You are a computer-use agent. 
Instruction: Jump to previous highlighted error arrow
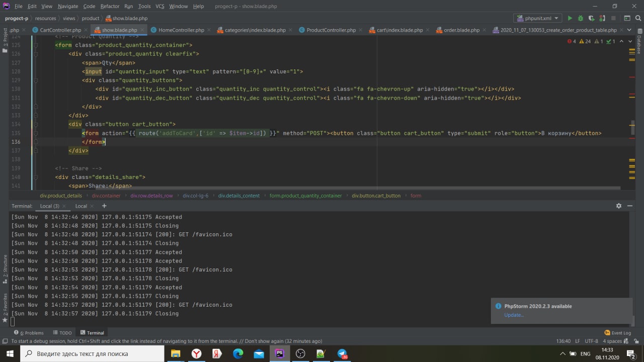[x=622, y=41]
